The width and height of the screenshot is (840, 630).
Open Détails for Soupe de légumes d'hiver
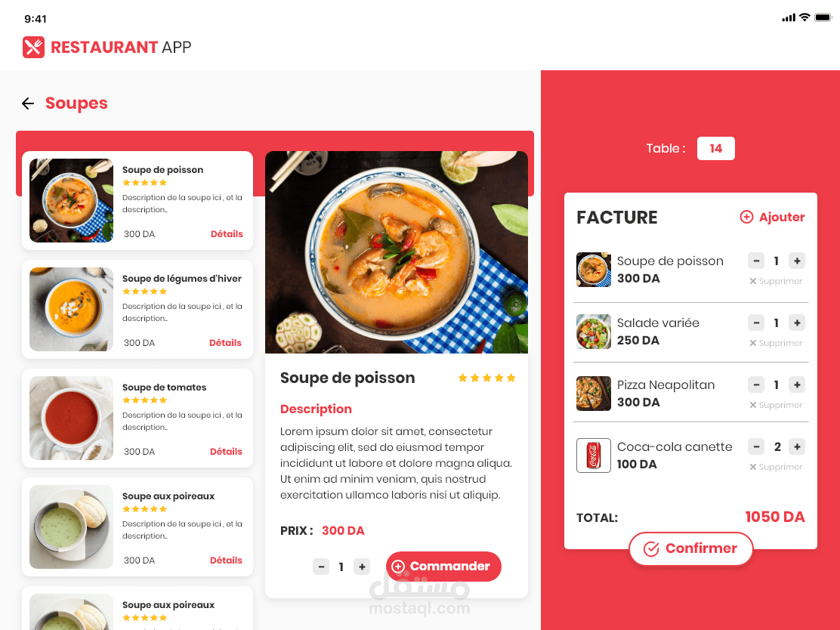click(225, 343)
